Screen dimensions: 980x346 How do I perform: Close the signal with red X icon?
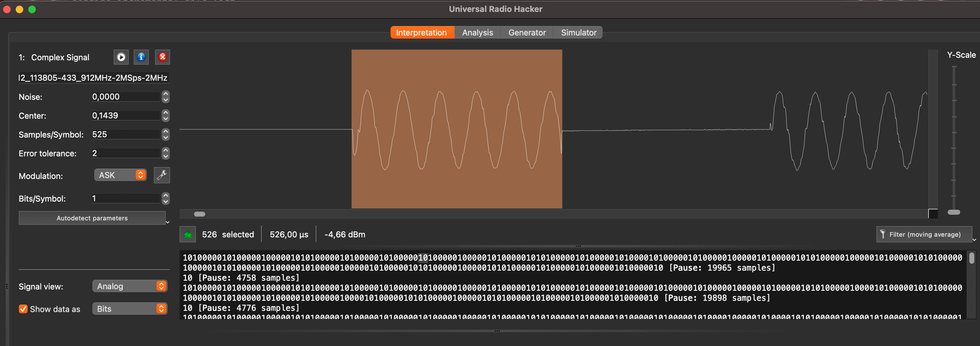click(163, 57)
